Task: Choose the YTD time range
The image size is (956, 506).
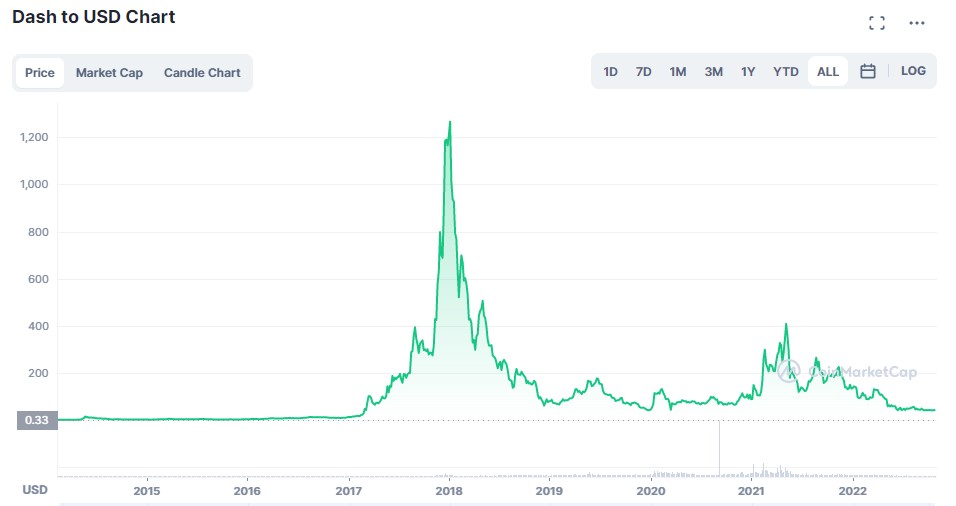Action: click(x=785, y=71)
